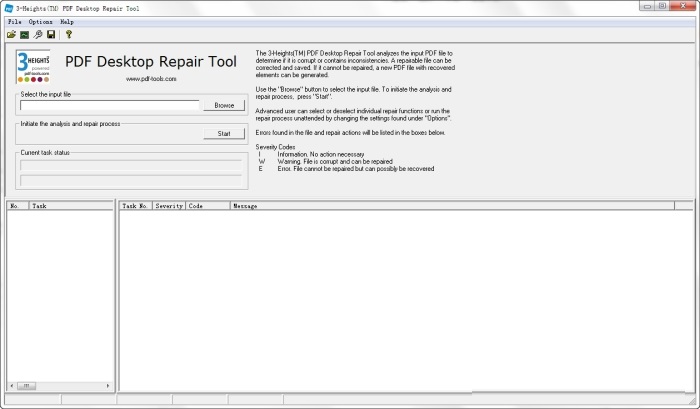The height and width of the screenshot is (409, 700).
Task: Open the Options menu
Action: (x=40, y=21)
